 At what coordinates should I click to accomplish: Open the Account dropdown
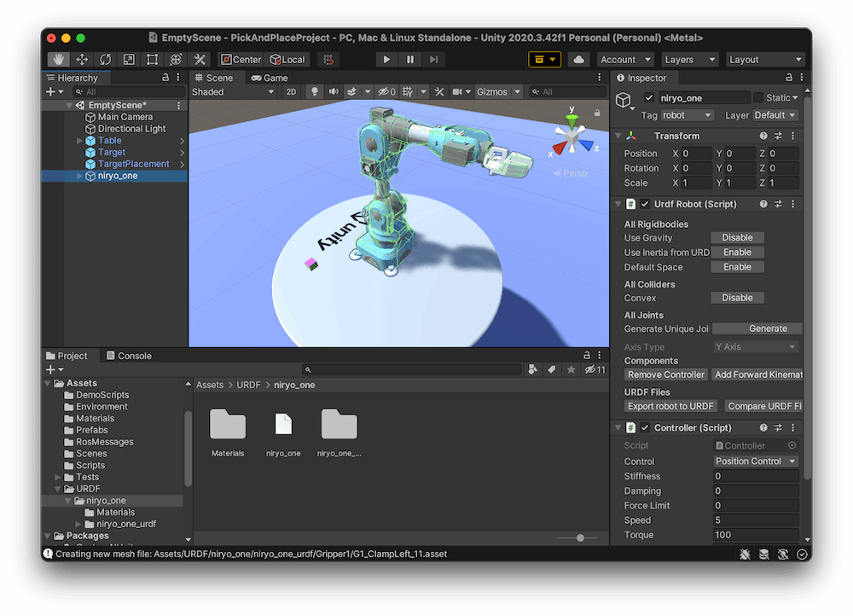point(624,60)
